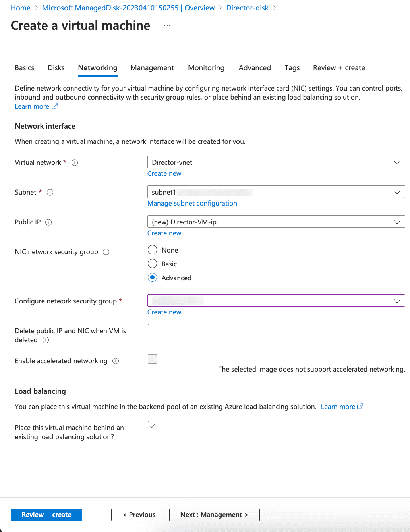
Task: Click the Subnet info icon
Action: (x=50, y=192)
